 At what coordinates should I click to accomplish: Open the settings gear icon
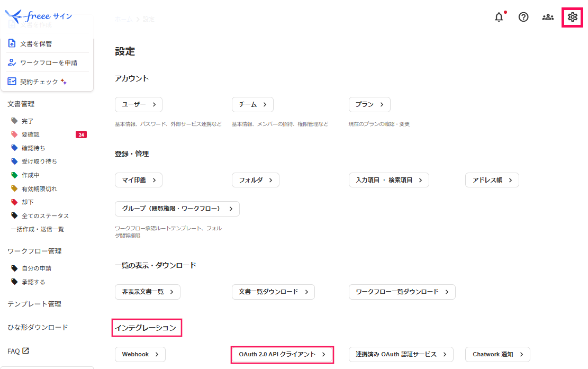point(572,17)
